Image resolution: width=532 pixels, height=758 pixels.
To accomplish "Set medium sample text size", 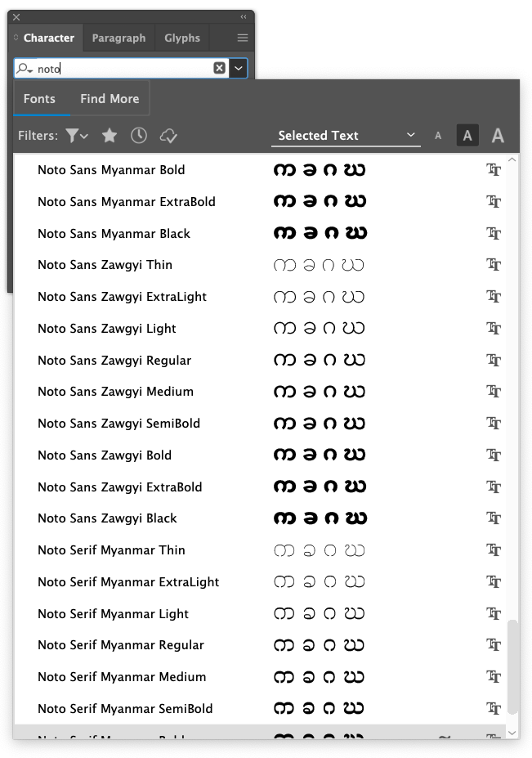I will coord(467,136).
